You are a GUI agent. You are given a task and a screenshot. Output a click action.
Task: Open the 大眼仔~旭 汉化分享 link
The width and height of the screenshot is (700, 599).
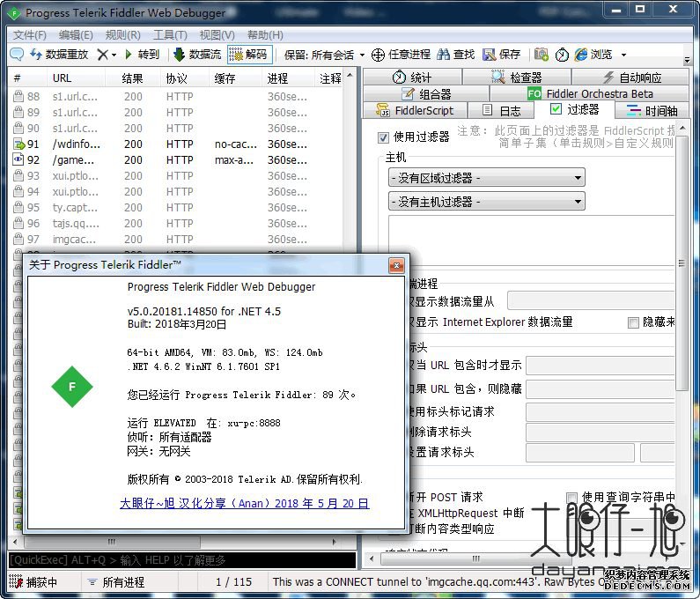coord(245,503)
